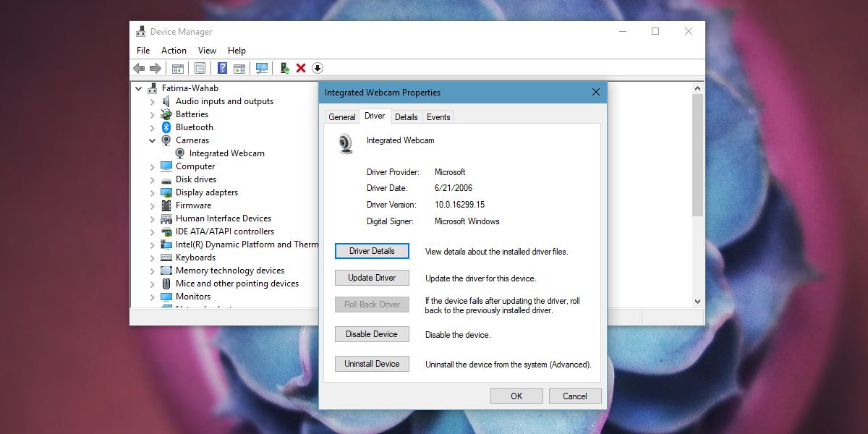Screen dimensions: 868x434
Task: Click the Audio inputs and outputs speaker icon
Action: pyautogui.click(x=166, y=101)
